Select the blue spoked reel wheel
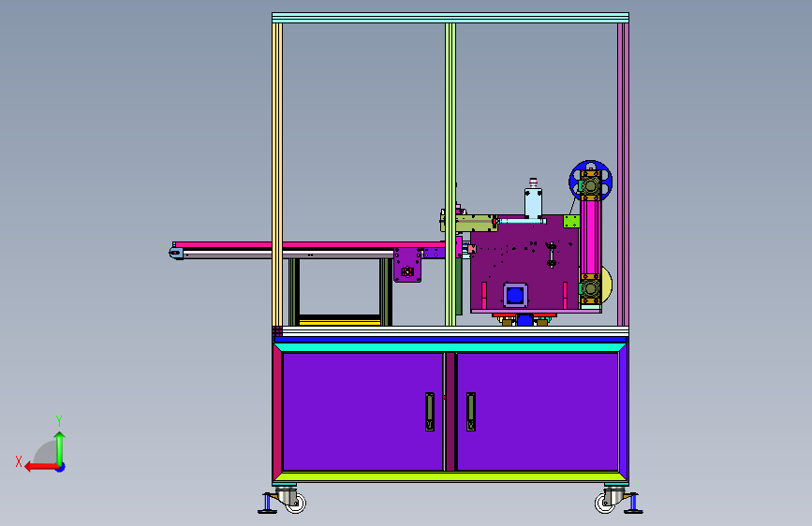Viewport: 812px width, 526px height. click(590, 182)
